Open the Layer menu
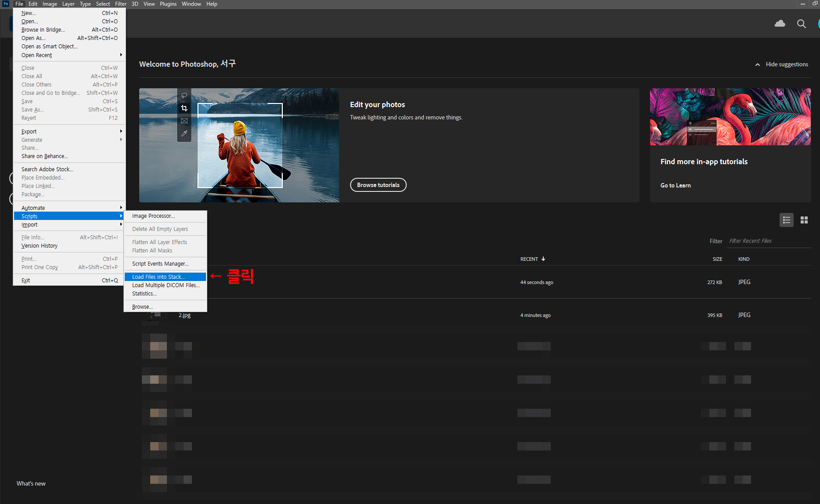 point(68,4)
